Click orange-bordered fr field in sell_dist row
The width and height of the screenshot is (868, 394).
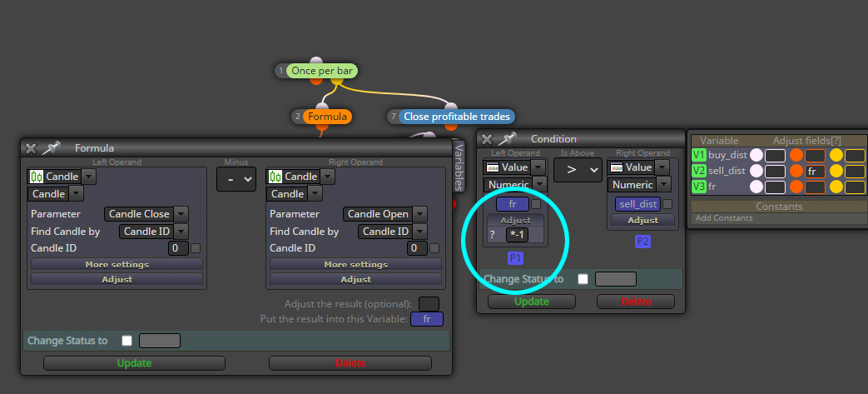(816, 172)
